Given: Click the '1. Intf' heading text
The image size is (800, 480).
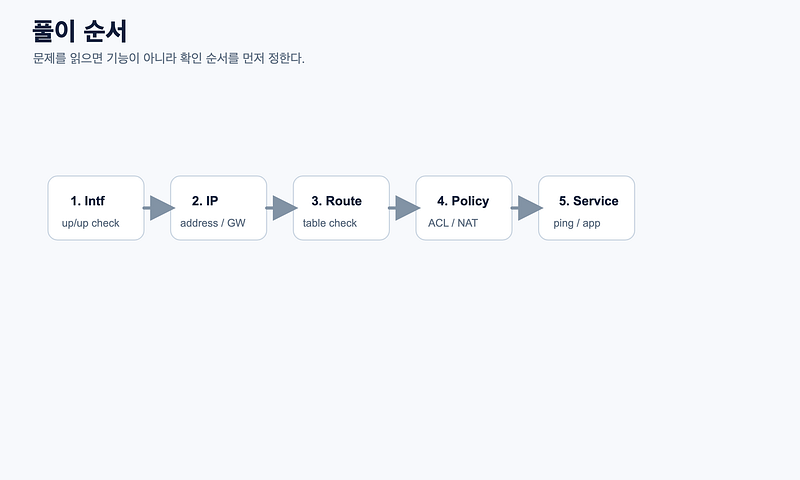Looking at the screenshot, I should [87, 201].
